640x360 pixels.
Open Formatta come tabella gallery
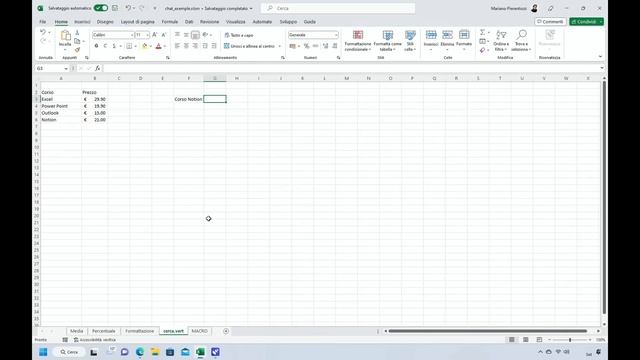click(387, 40)
